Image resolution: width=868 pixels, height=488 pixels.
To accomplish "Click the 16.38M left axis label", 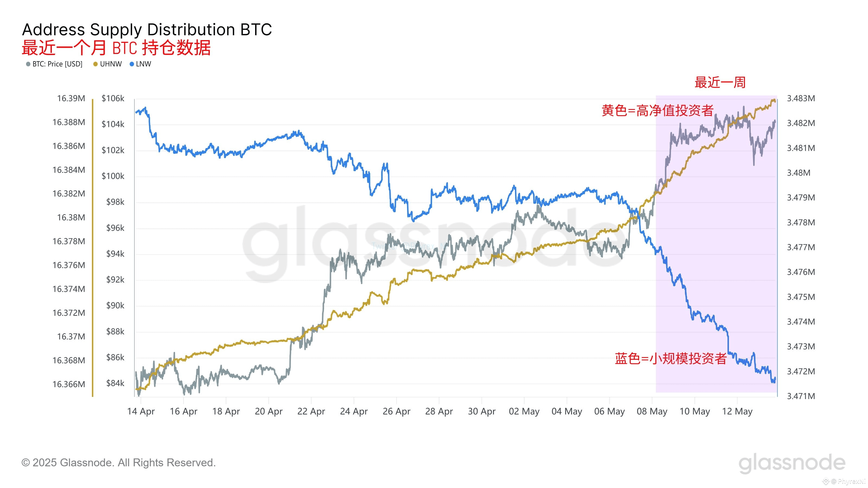I will (71, 217).
